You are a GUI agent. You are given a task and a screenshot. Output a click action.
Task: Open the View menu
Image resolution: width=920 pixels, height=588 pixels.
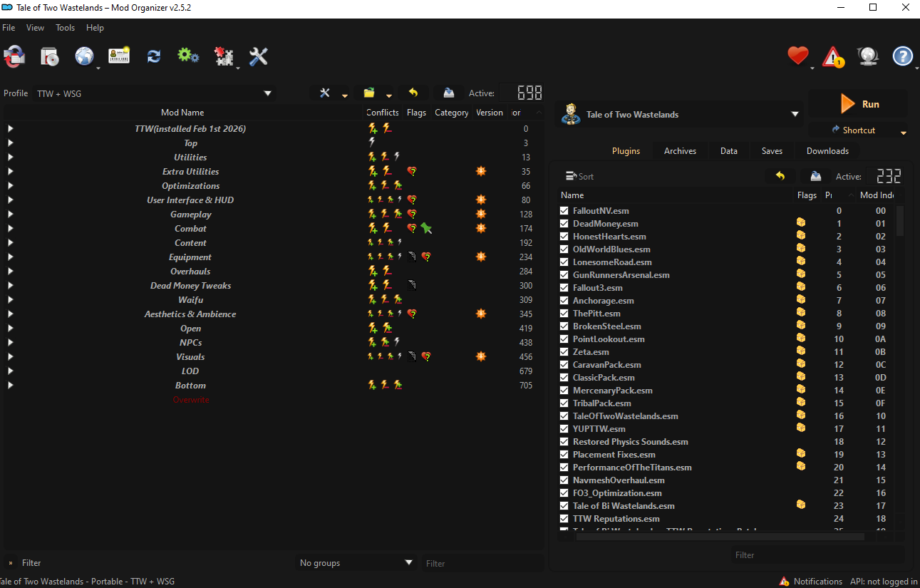point(35,28)
